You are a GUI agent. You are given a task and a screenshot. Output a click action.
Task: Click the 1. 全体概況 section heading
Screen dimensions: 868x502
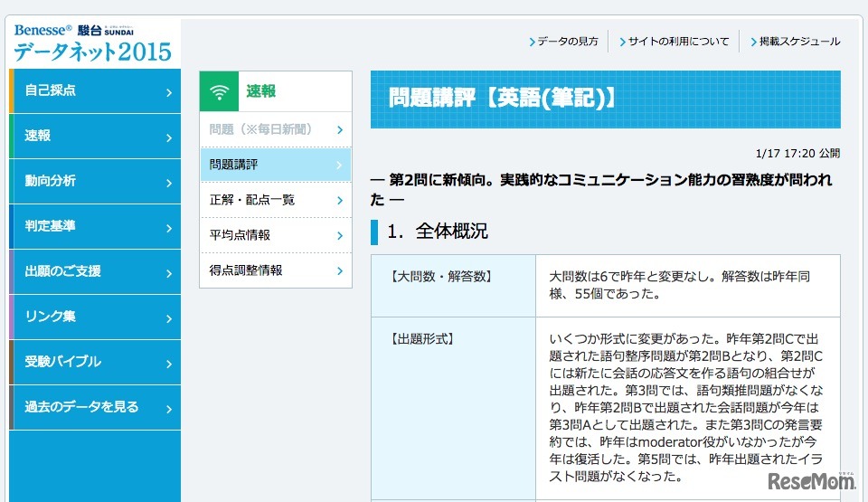[438, 231]
